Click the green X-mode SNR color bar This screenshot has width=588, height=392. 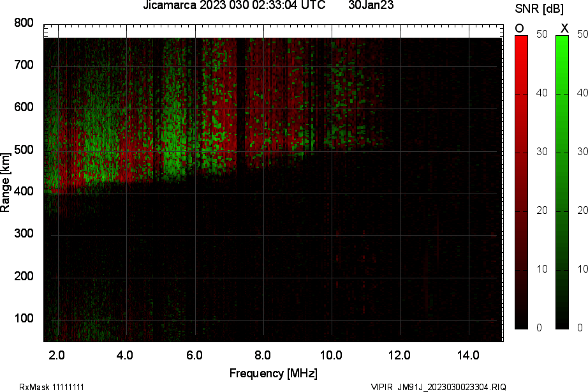(x=562, y=182)
